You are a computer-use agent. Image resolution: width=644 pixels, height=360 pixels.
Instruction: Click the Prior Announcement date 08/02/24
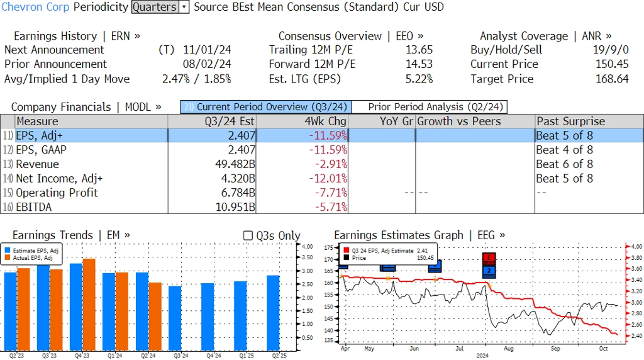pos(207,64)
